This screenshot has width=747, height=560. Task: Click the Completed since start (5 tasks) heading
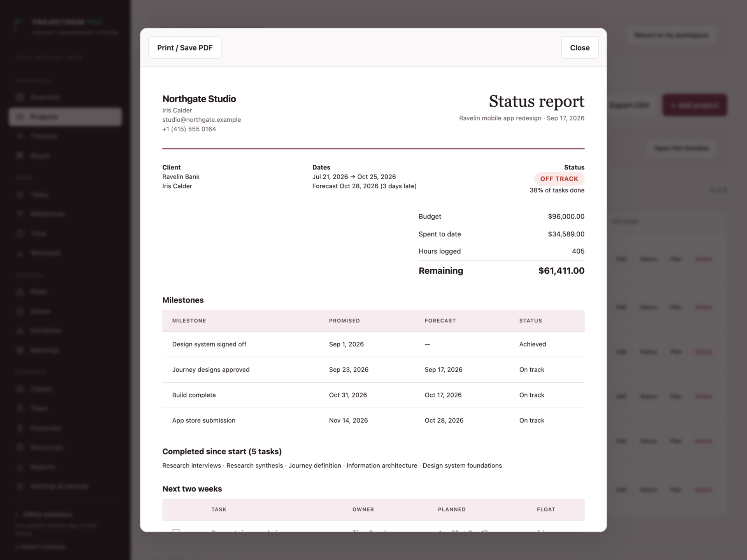222,451
